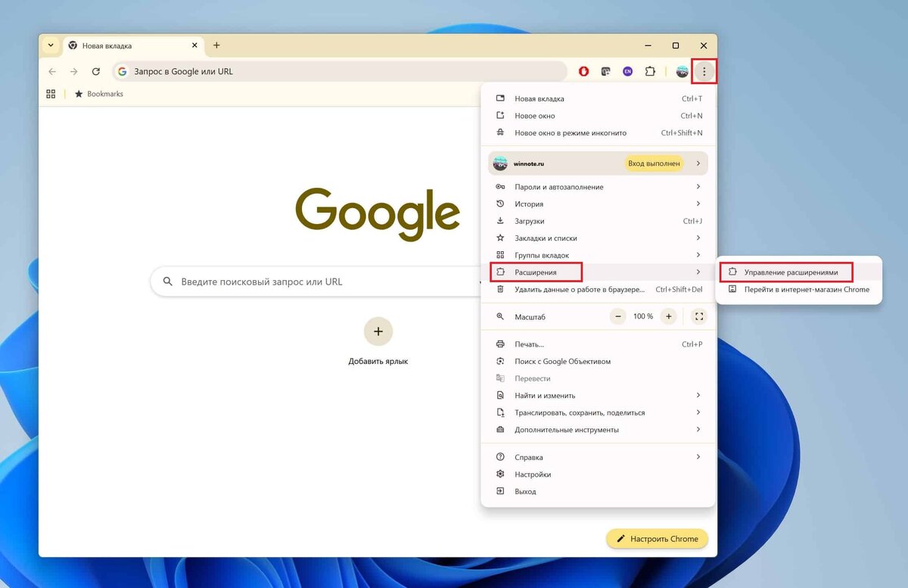Expand Группы вкладок submenu
This screenshot has height=588, width=908.
pos(598,255)
